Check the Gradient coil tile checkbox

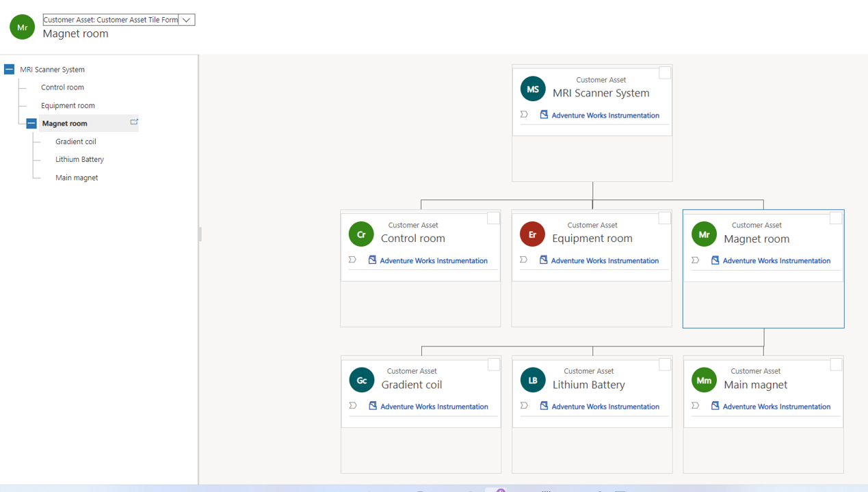[493, 365]
